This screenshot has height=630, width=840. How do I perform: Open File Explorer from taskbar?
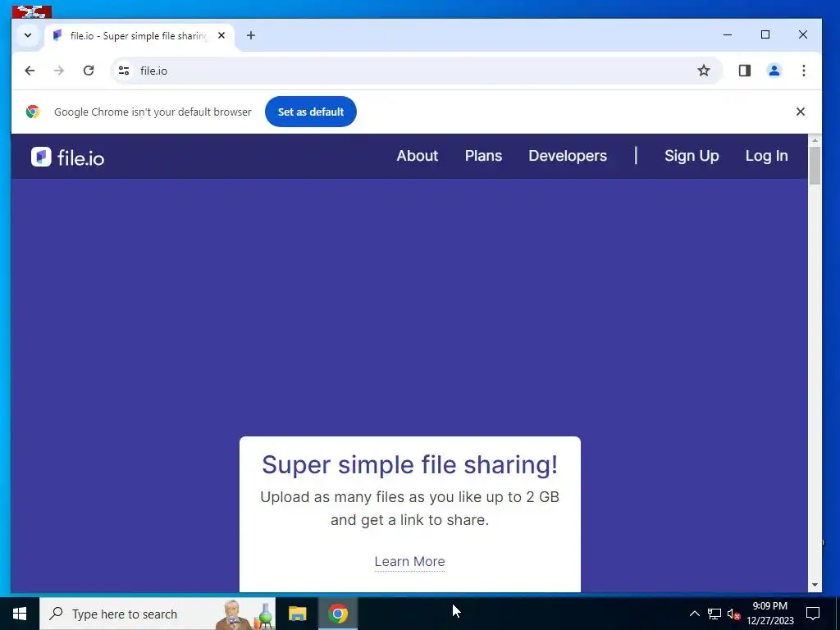(297, 614)
